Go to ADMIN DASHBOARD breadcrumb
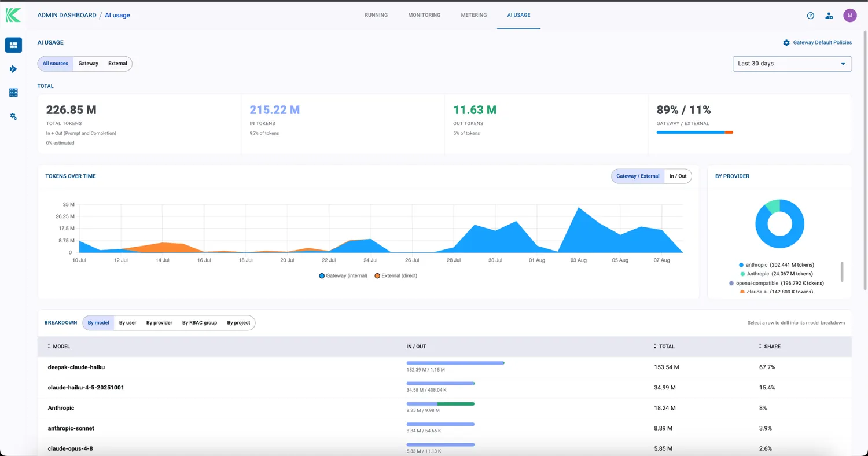Viewport: 868px width, 456px height. pyautogui.click(x=67, y=15)
